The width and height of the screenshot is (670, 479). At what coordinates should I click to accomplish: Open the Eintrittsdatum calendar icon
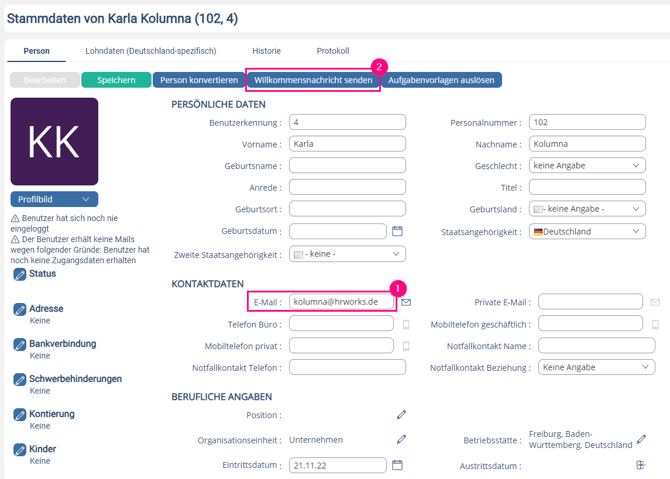(397, 465)
